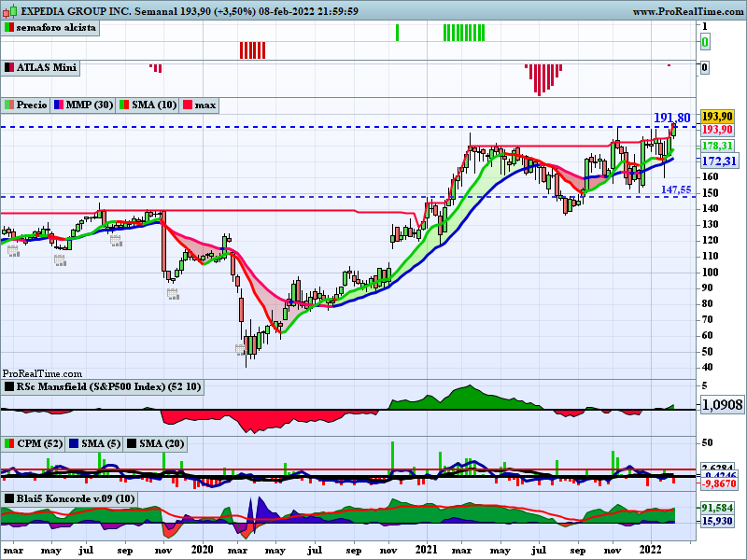This screenshot has height=560, width=747.
Task: Click the 2,6284 CPM value tag
Action: point(719,468)
